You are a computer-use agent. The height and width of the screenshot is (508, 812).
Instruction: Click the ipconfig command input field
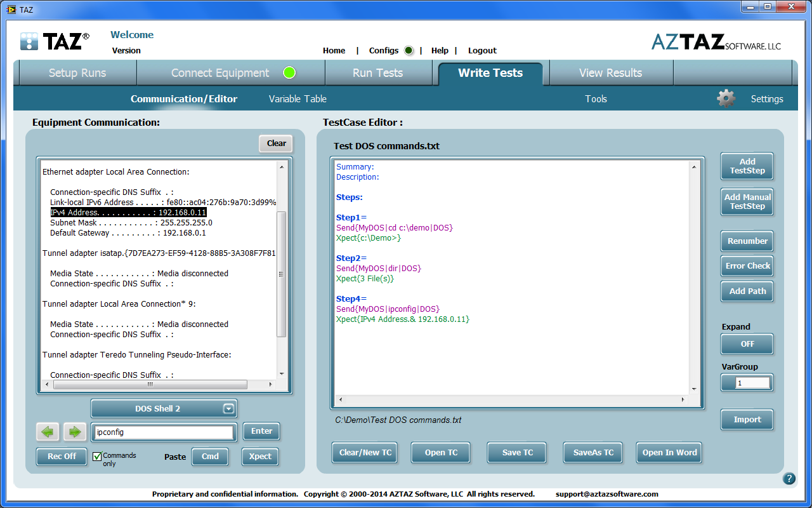coord(164,432)
